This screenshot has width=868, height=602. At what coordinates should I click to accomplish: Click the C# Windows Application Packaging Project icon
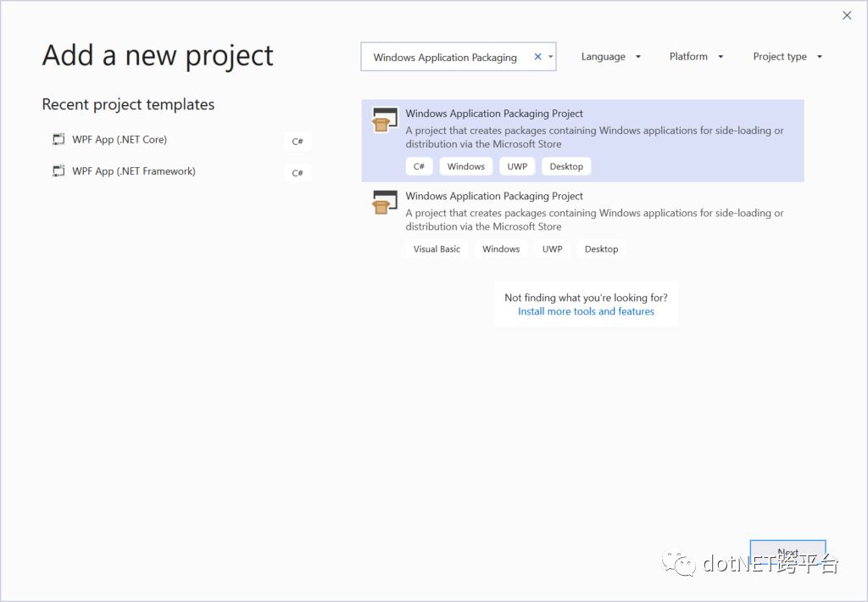click(x=385, y=120)
